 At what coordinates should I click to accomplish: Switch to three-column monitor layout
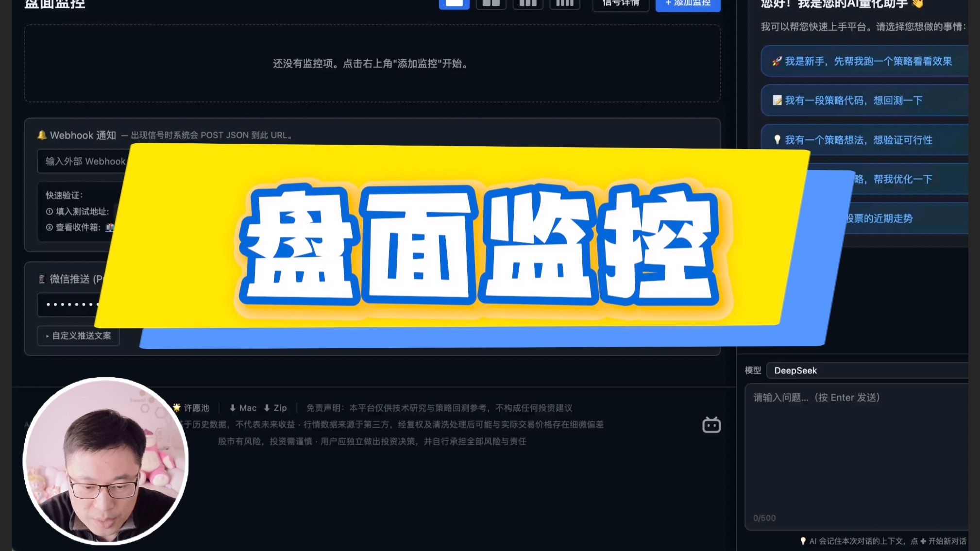(x=528, y=3)
